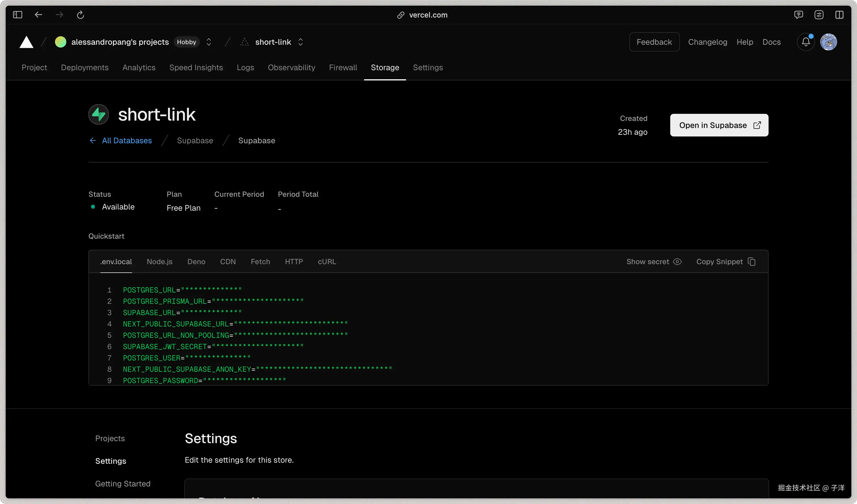857x504 pixels.
Task: Open the notifications bell
Action: (806, 42)
